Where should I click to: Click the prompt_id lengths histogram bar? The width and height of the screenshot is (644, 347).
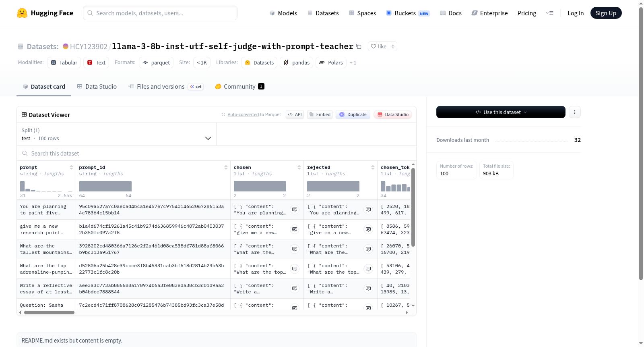tap(105, 186)
